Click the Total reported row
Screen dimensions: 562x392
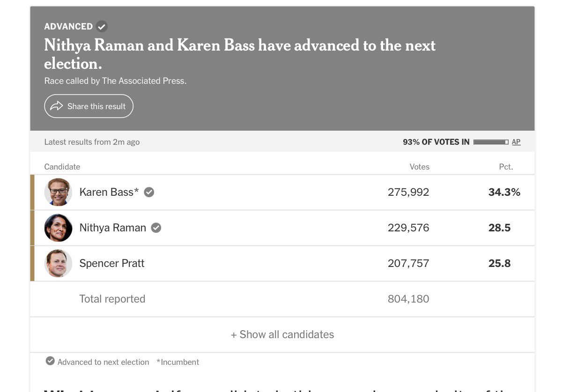coord(282,299)
